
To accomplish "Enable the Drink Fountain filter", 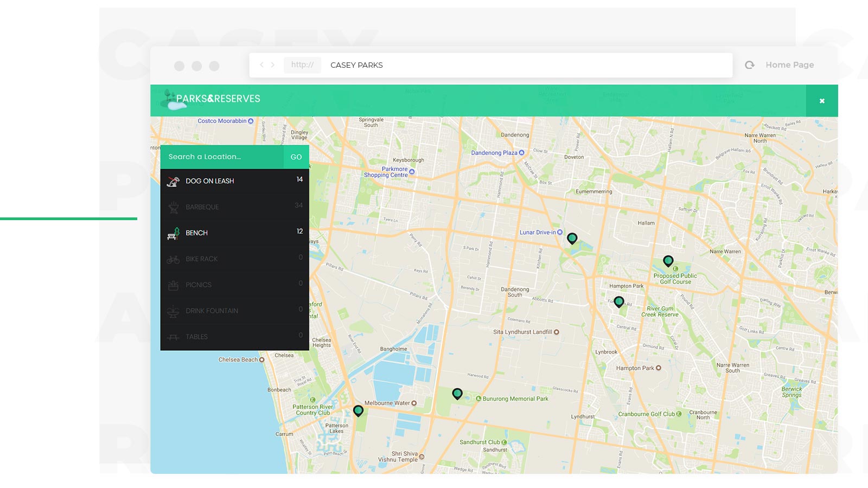I will point(234,311).
